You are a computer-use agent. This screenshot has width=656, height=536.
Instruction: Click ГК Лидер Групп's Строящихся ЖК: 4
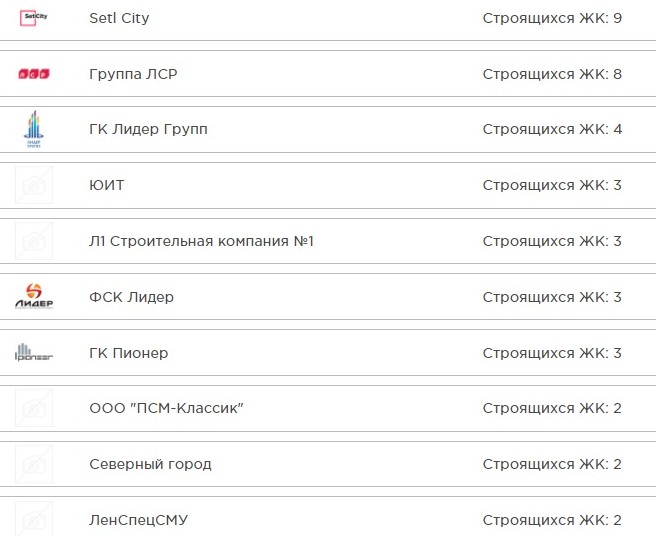pyautogui.click(x=552, y=130)
